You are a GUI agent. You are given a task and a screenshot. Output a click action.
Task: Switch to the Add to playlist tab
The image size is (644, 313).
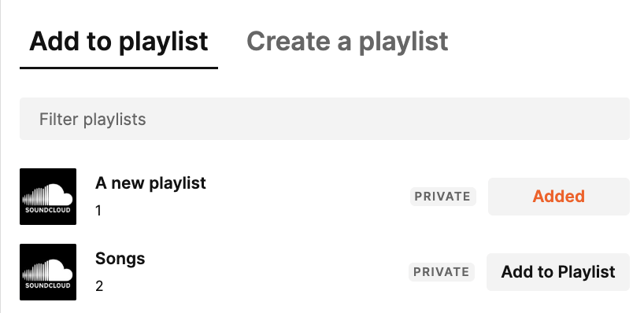click(119, 42)
